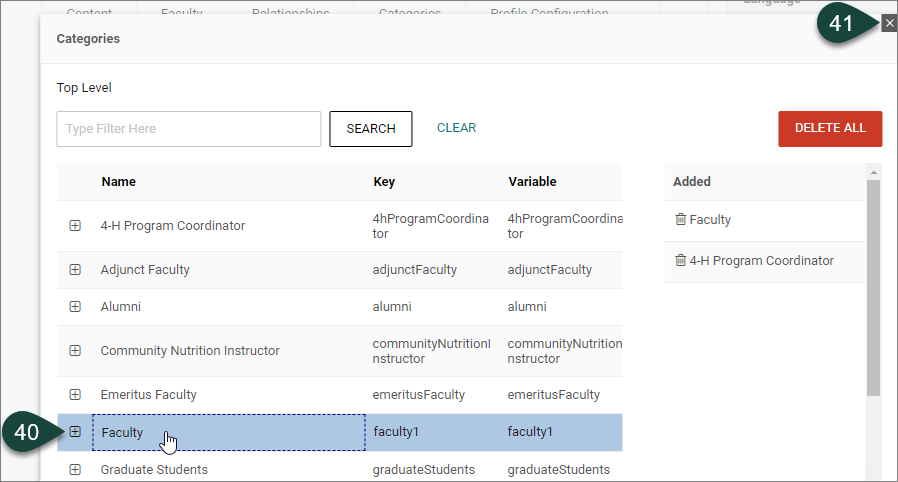Remove Faculty using its trash icon
This screenshot has height=482, width=898.
pyautogui.click(x=681, y=220)
